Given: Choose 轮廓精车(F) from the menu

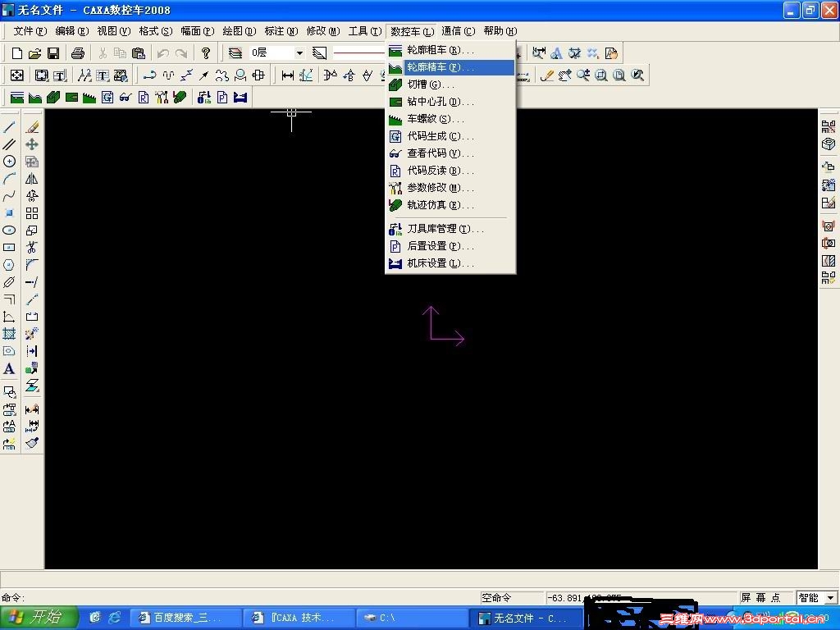Looking at the screenshot, I should click(450, 67).
